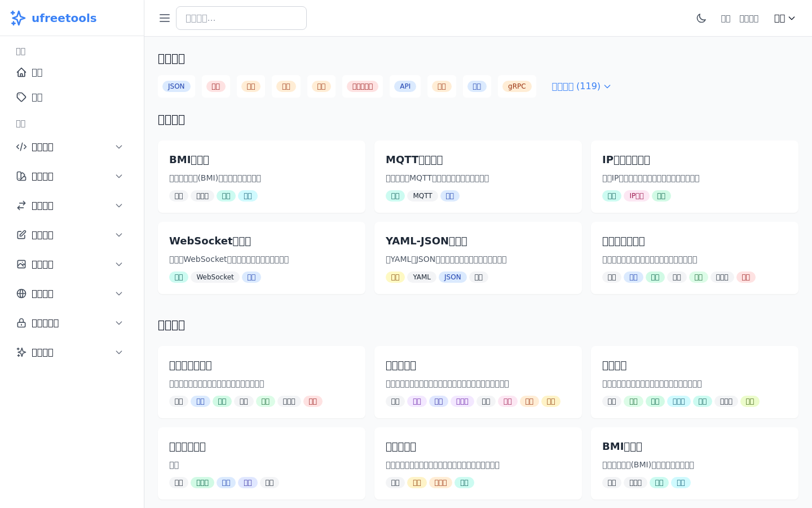The height and width of the screenshot is (508, 812).
Task: Filter by the API tag
Action: point(405,86)
